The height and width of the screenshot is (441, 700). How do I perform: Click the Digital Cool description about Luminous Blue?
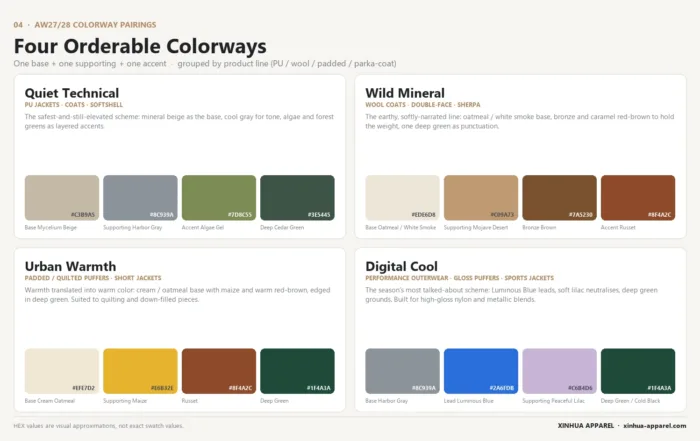(x=511, y=295)
